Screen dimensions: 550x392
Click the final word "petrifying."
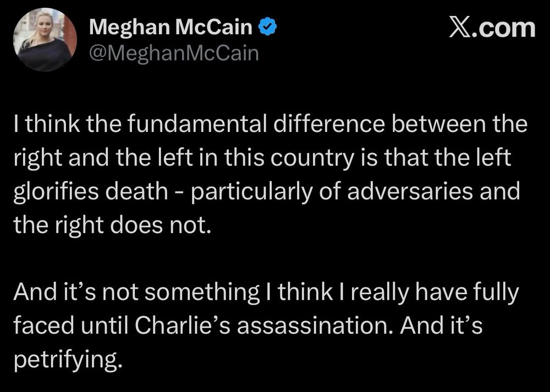click(x=68, y=360)
